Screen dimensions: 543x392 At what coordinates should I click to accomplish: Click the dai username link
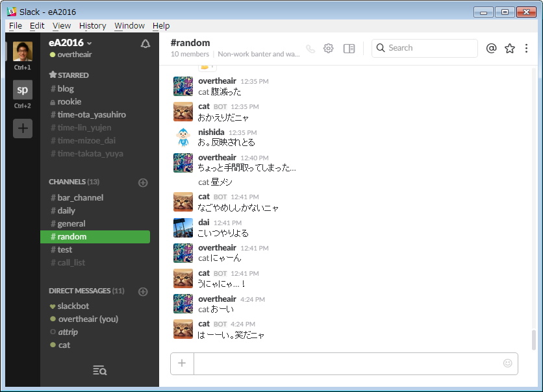(x=204, y=222)
